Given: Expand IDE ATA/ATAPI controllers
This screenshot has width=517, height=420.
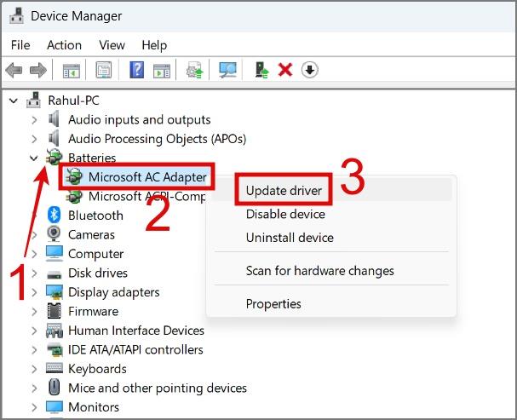Looking at the screenshot, I should [34, 349].
